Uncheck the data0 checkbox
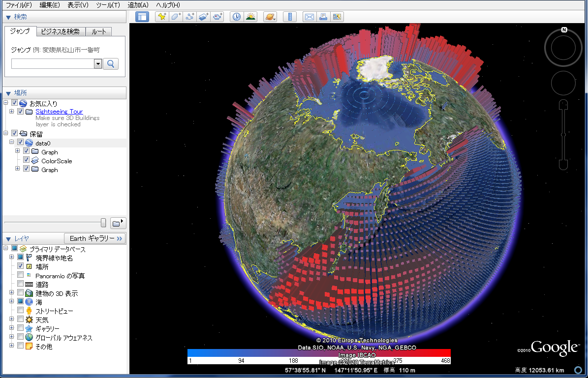Screen dimensions: 588x378 pos(21,142)
